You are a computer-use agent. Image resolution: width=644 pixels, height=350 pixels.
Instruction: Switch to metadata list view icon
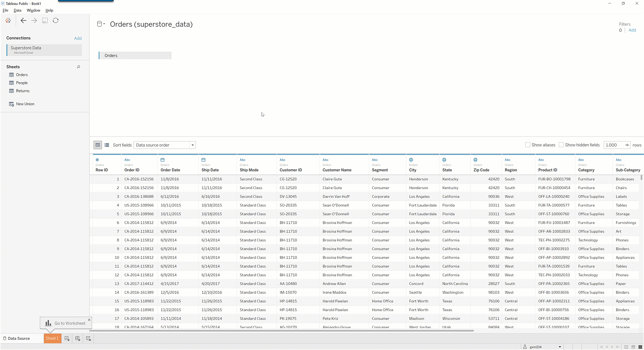[x=107, y=145]
